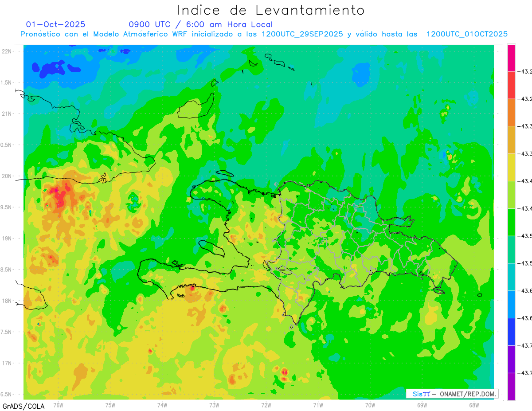Click the '74W' longitude axis label

pos(162,405)
